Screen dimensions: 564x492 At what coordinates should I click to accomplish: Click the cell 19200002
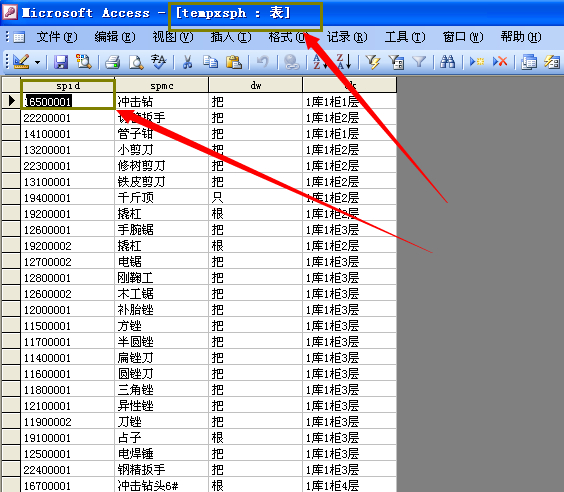(x=68, y=245)
